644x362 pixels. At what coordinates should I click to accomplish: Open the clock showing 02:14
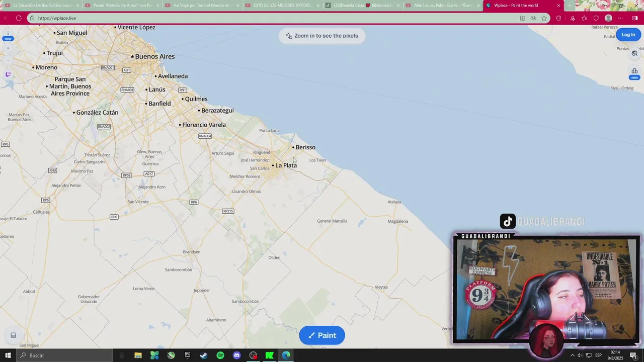pos(615,355)
